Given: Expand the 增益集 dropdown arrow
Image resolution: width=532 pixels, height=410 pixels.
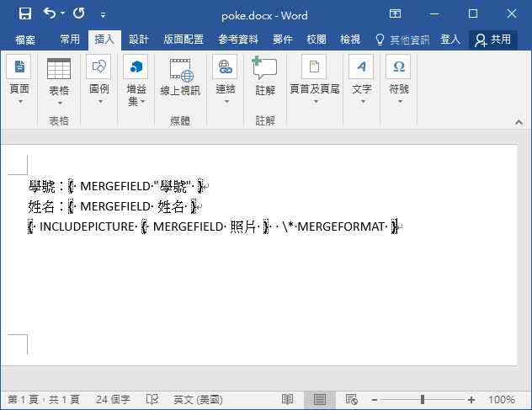Looking at the screenshot, I should pos(142,102).
